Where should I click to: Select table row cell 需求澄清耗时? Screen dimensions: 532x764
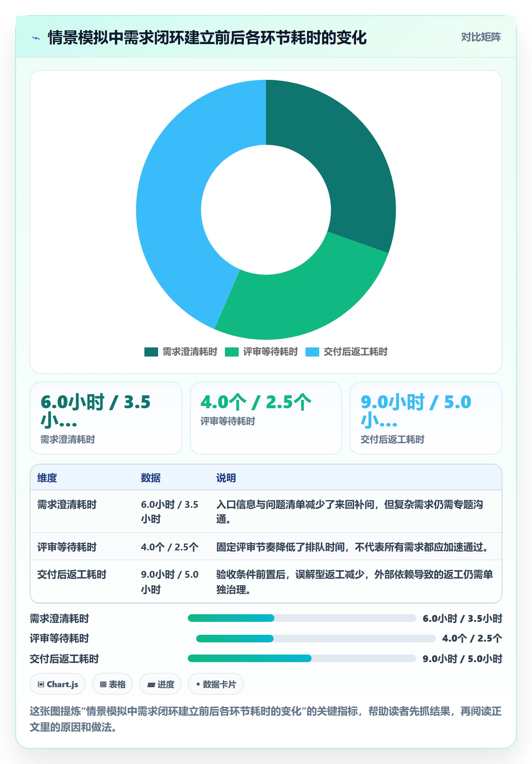[67, 505]
